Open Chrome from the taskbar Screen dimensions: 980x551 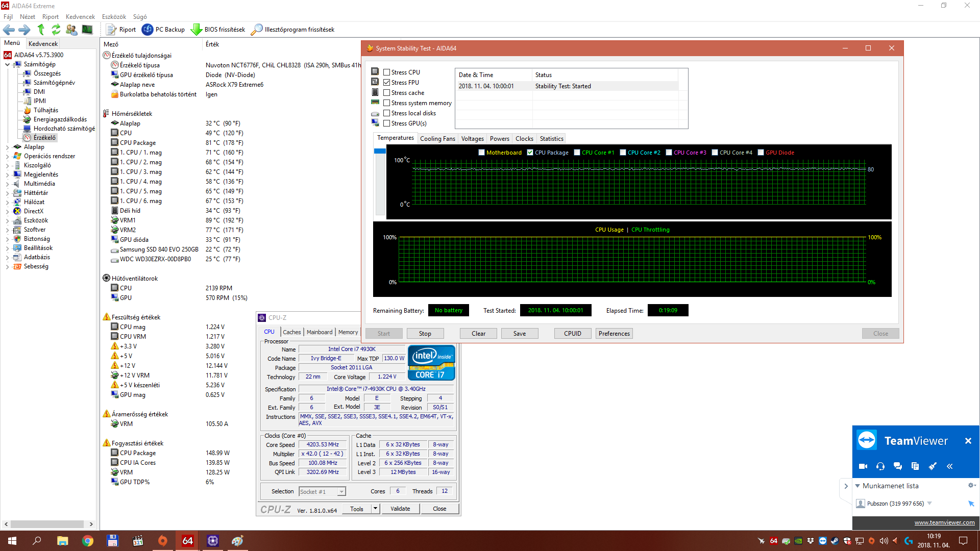pos(88,541)
